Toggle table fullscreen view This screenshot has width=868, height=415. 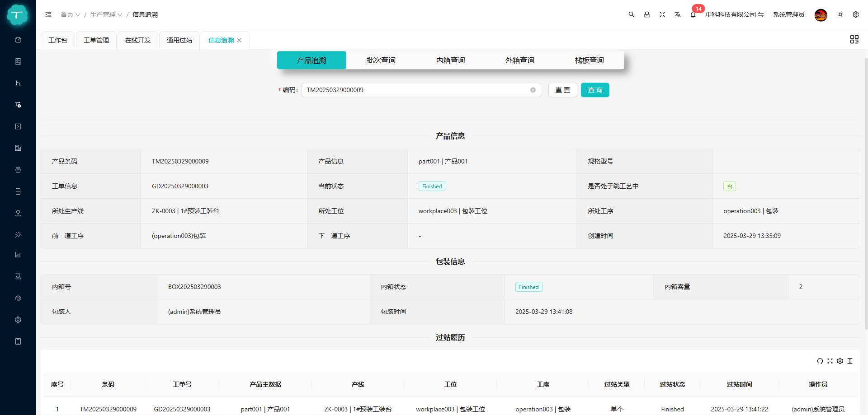coord(830,361)
